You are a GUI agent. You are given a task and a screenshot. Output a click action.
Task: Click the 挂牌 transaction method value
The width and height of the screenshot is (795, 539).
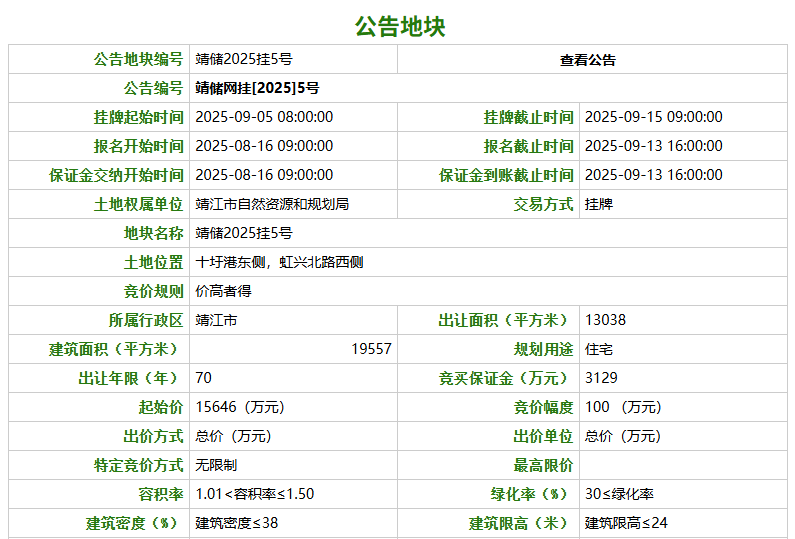pyautogui.click(x=599, y=204)
